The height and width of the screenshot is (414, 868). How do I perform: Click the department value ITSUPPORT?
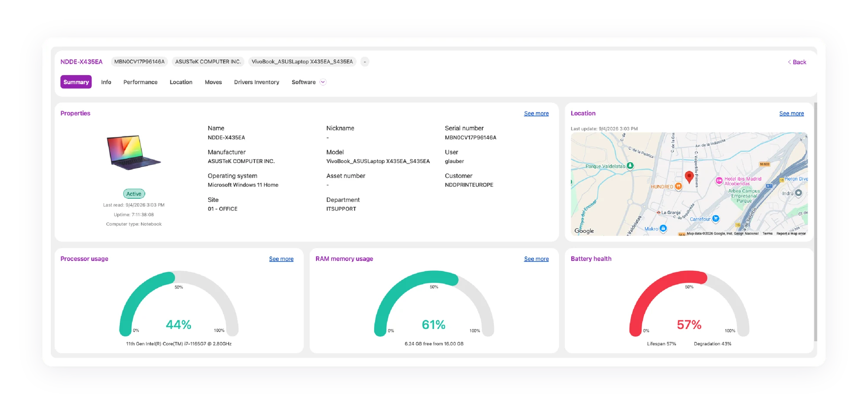(x=341, y=209)
